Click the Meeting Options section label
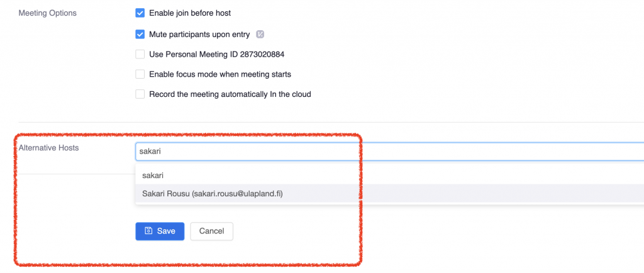 point(48,13)
